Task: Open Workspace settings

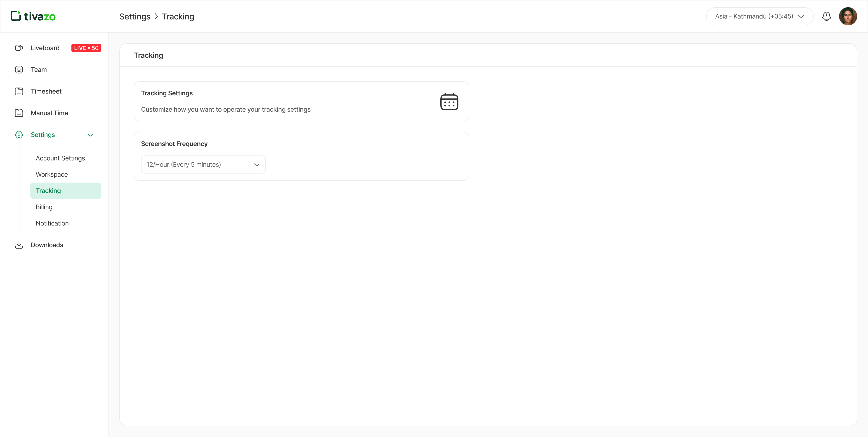Action: pyautogui.click(x=52, y=174)
